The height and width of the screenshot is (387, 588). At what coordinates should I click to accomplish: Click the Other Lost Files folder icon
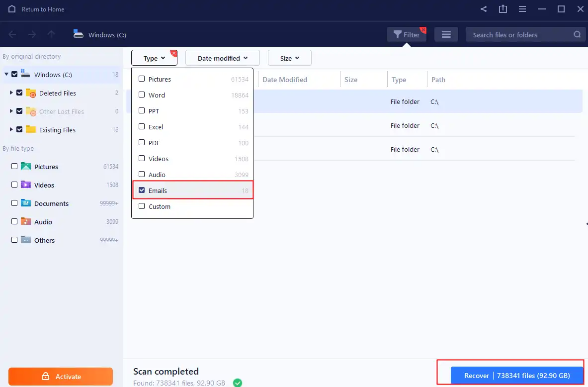click(31, 111)
